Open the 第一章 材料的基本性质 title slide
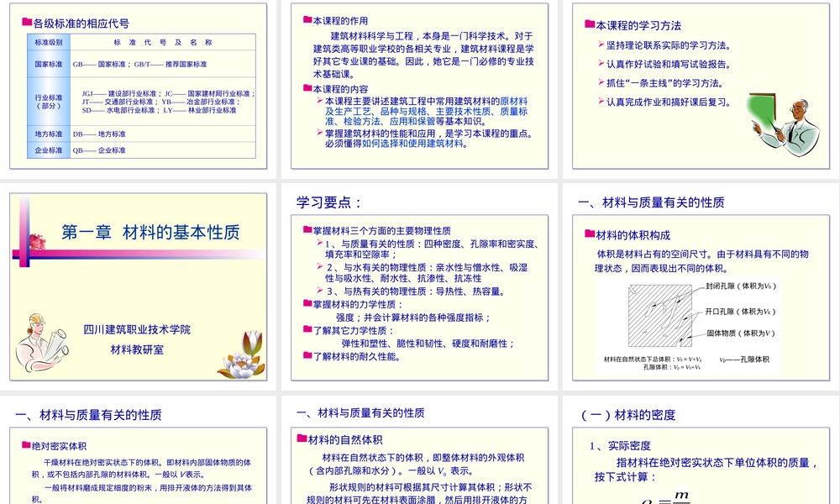840x504 pixels. [x=139, y=286]
